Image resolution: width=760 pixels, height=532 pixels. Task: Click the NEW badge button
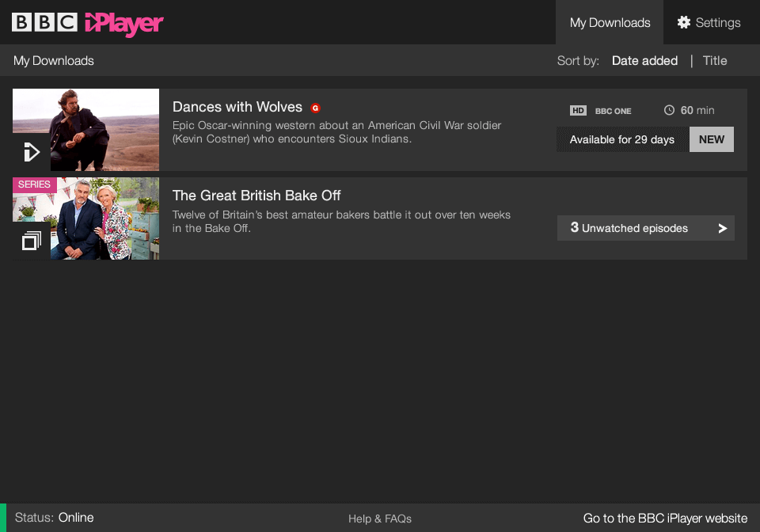pos(712,139)
